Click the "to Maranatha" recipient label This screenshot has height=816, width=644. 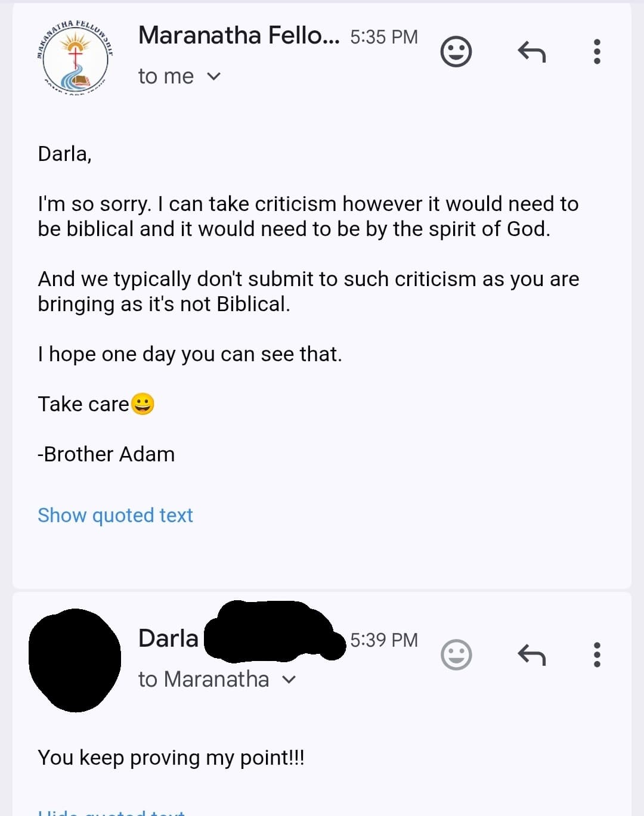pos(203,680)
